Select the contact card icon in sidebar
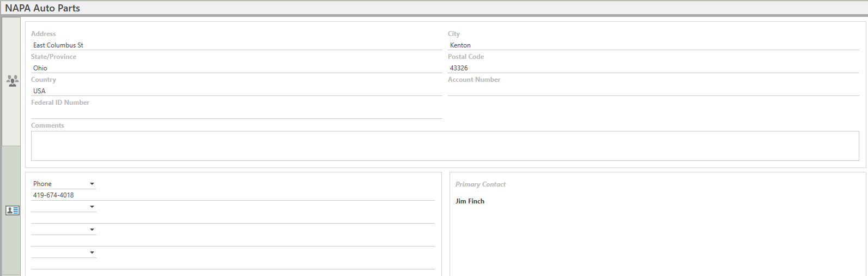Screen dimensions: 868x276 click(x=12, y=210)
